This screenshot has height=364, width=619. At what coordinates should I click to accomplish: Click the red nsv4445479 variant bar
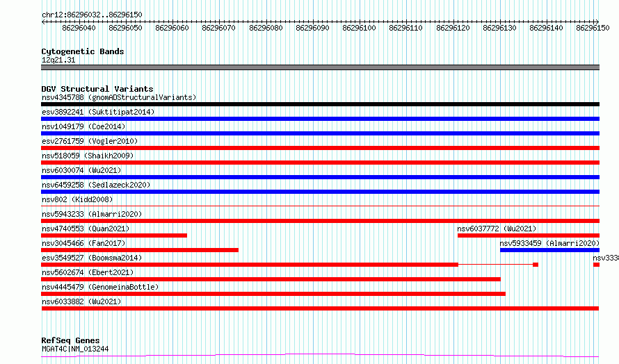[273, 294]
